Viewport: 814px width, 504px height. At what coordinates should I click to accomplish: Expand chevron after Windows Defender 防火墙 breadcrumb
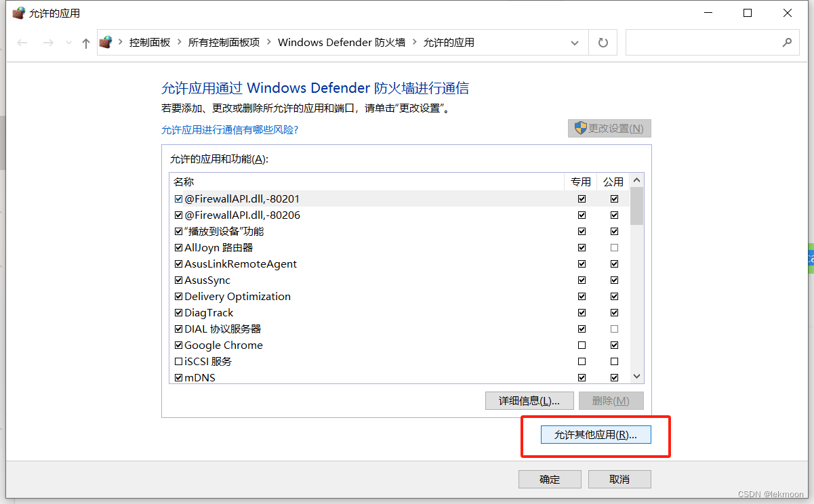click(415, 43)
